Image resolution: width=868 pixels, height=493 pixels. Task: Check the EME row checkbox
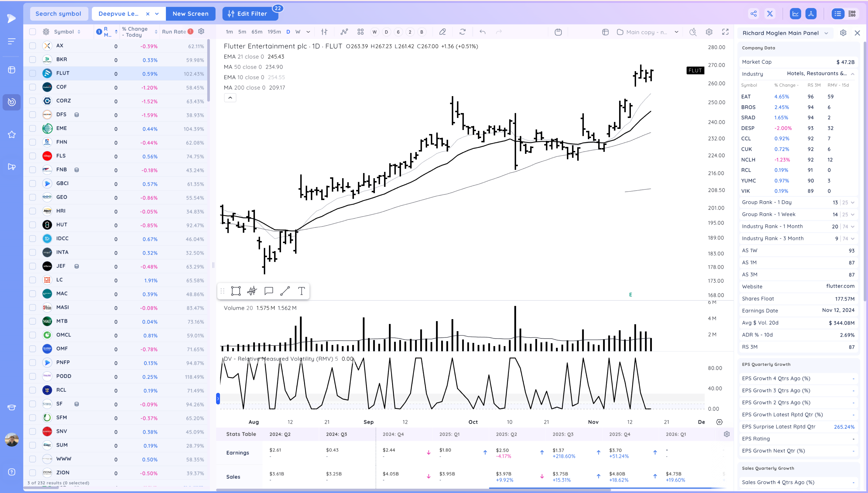tap(33, 128)
